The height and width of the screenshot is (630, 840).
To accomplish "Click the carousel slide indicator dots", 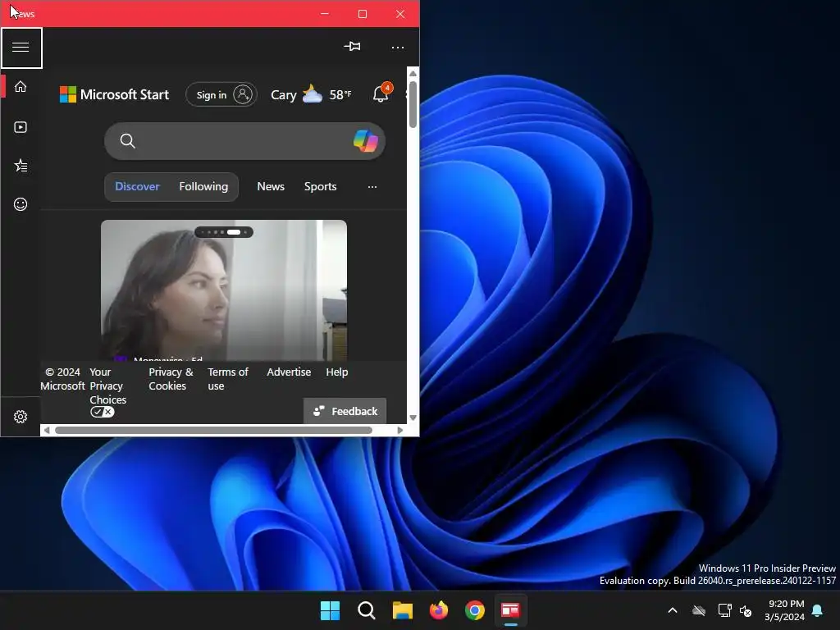I will 224,232.
